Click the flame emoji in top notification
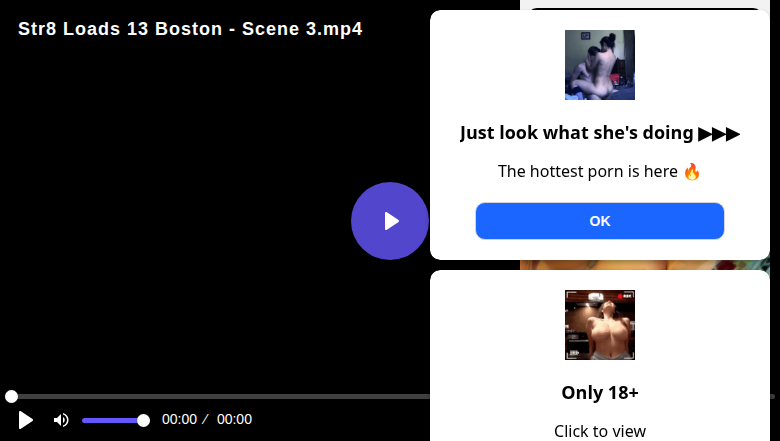The image size is (780, 441). point(691,171)
